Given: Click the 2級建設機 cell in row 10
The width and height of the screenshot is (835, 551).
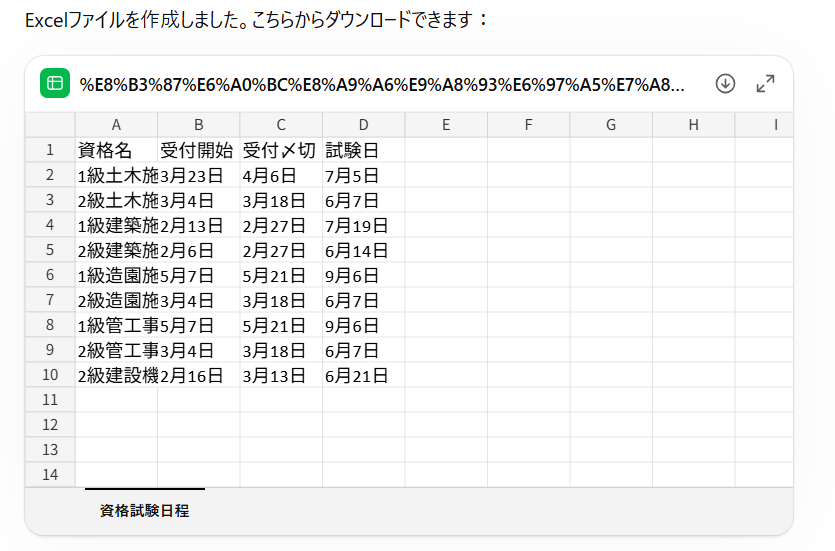Looking at the screenshot, I should (116, 375).
